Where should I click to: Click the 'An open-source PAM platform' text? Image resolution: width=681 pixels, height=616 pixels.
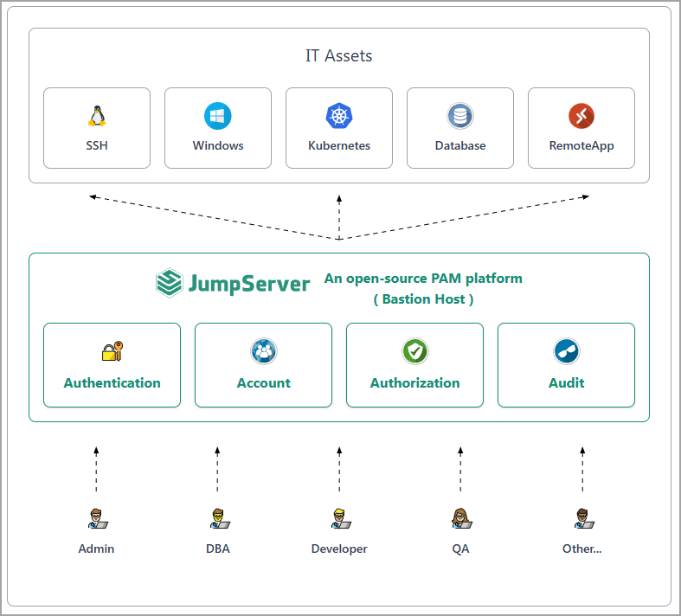click(x=423, y=279)
